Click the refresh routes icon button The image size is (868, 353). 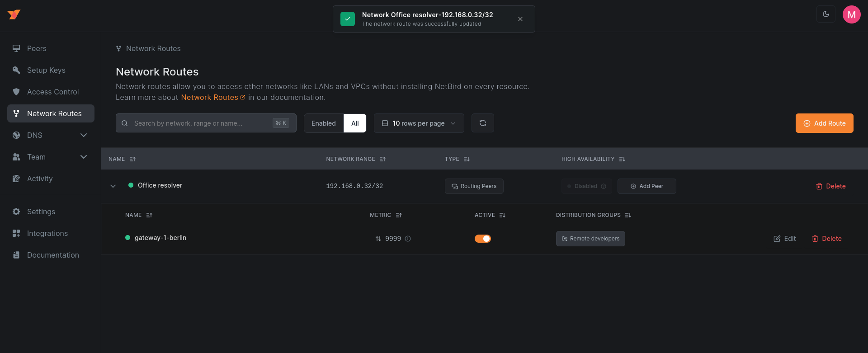point(482,123)
